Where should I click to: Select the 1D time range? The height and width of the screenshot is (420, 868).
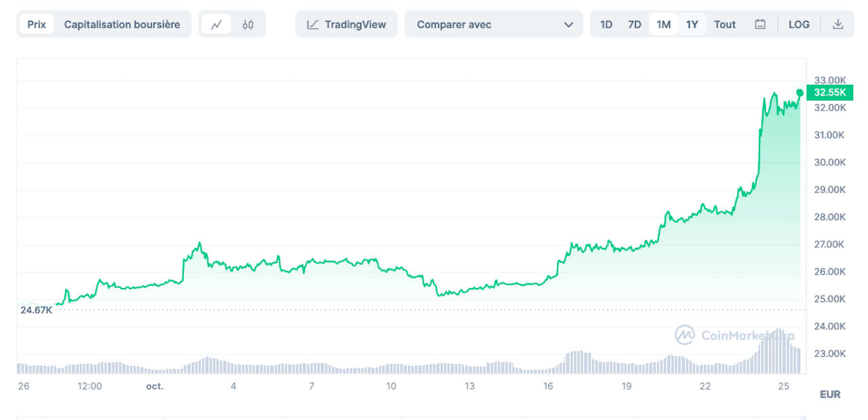(x=606, y=24)
